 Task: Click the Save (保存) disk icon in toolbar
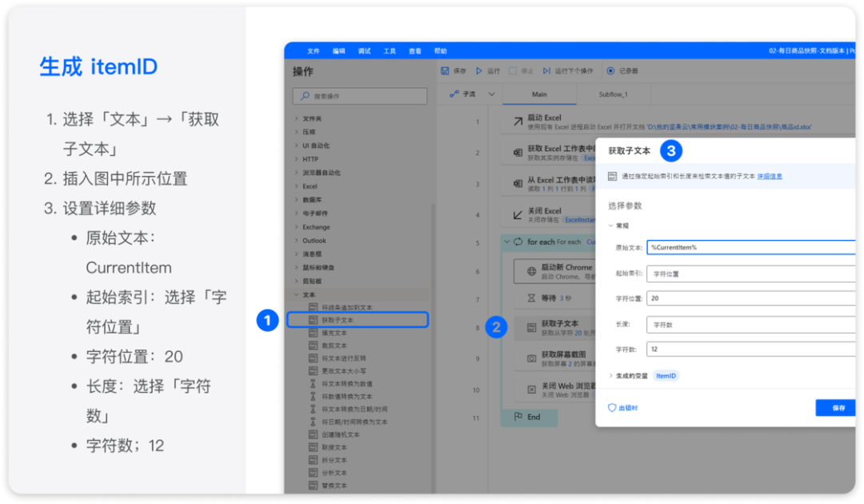click(445, 71)
